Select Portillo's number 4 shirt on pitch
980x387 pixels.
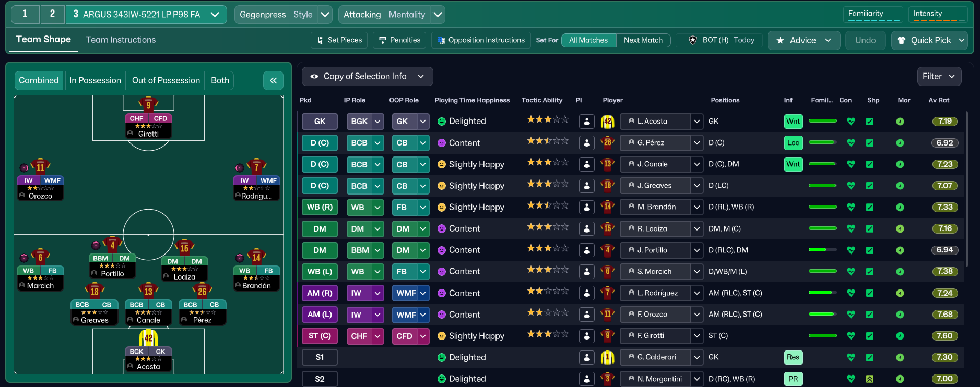pos(112,245)
